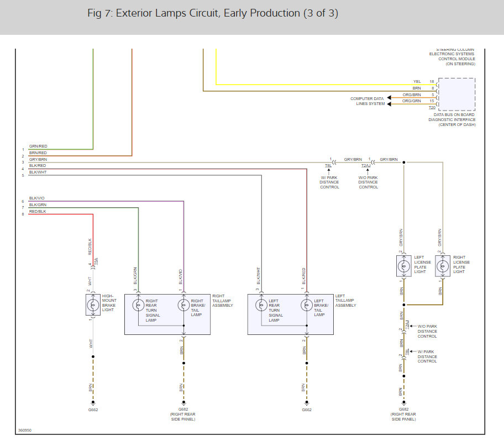Screen dimensions: 504x446
Task: Click the right brake/tail lamp bulb symbol
Action: coord(183,305)
